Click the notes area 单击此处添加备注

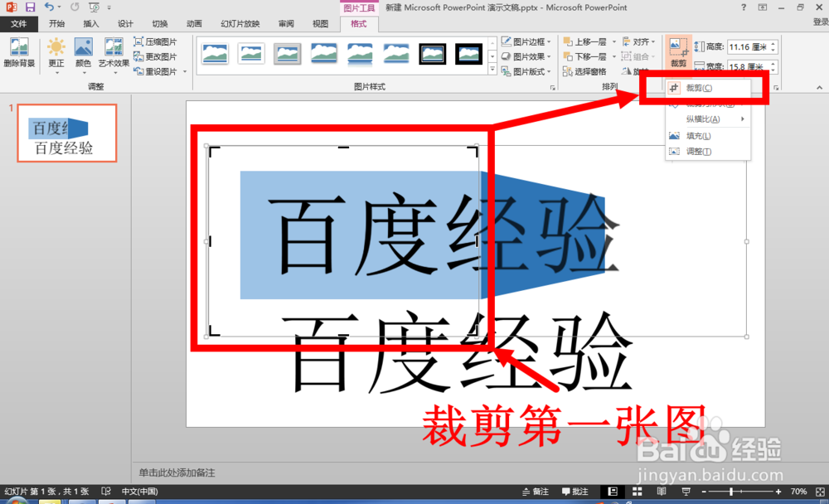[x=177, y=472]
